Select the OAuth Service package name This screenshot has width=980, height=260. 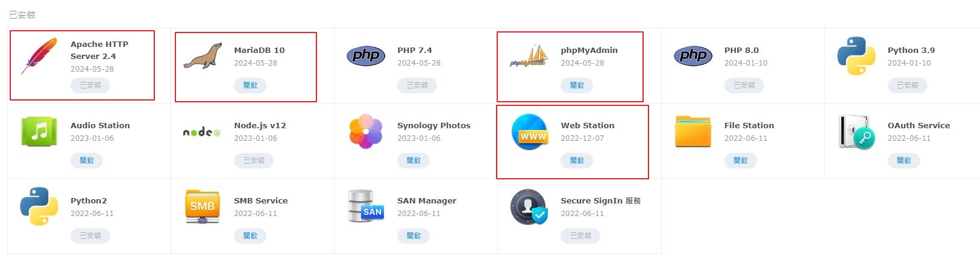point(919,126)
